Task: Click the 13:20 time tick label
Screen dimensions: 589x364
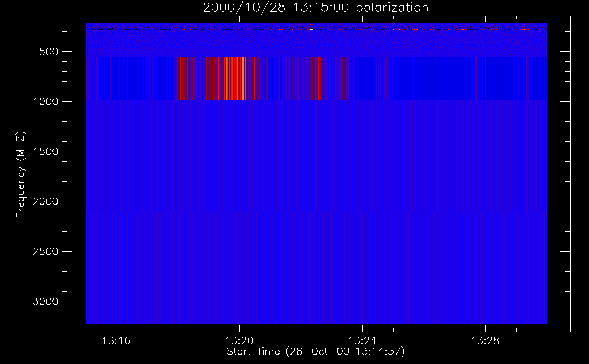Action: pyautogui.click(x=239, y=341)
